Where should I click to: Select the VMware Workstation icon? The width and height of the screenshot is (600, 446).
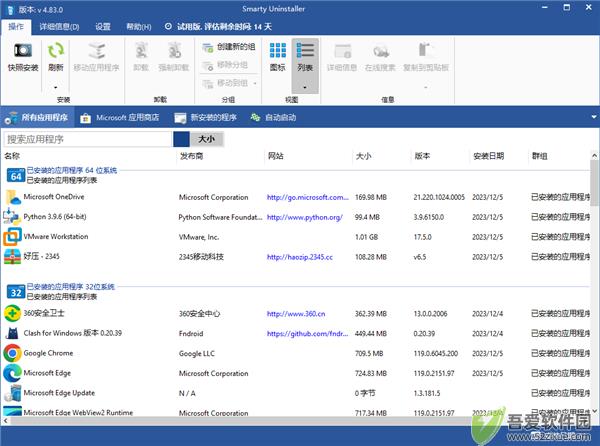click(x=12, y=237)
